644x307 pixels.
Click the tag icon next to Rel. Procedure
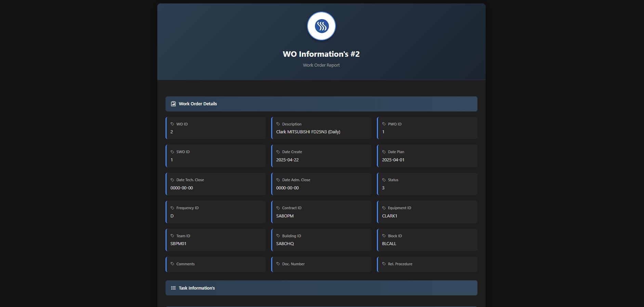coord(384,264)
